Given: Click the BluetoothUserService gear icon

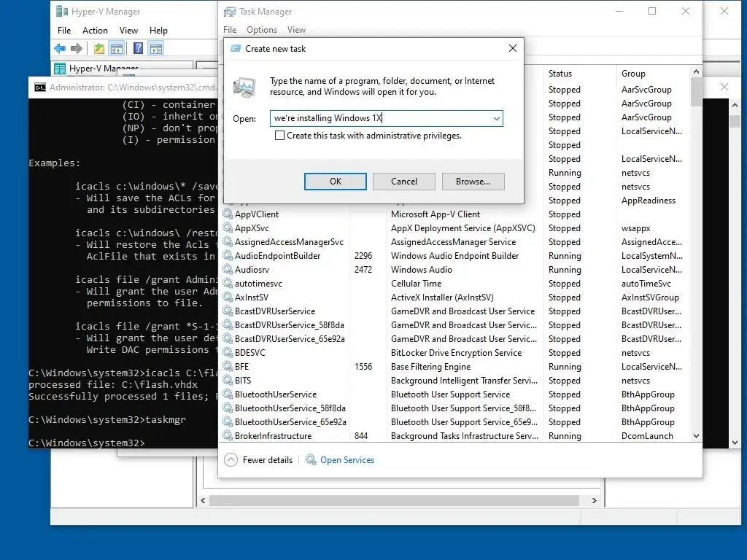Looking at the screenshot, I should coord(228,394).
